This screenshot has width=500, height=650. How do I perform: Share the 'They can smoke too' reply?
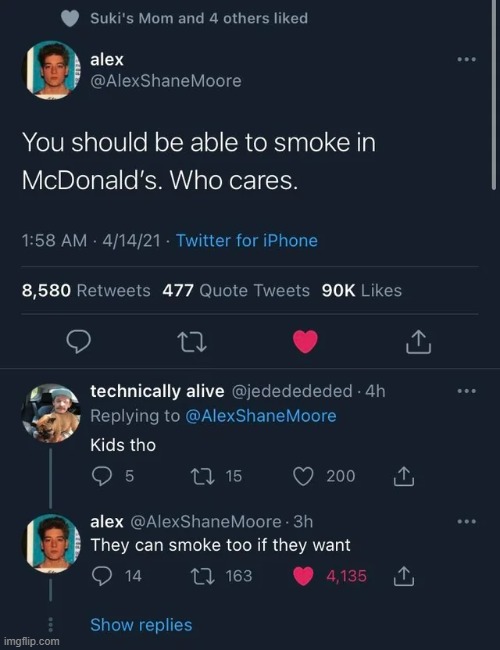(x=404, y=576)
